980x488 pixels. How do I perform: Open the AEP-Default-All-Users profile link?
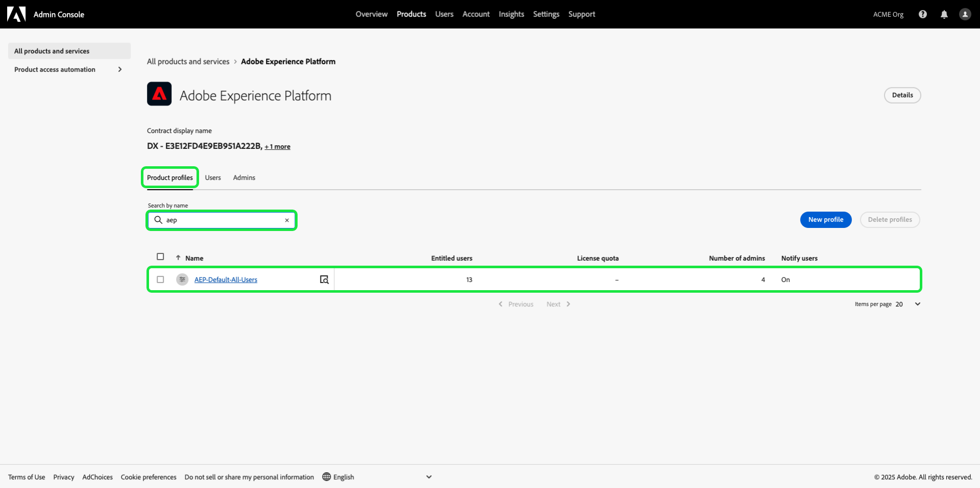pyautogui.click(x=226, y=279)
